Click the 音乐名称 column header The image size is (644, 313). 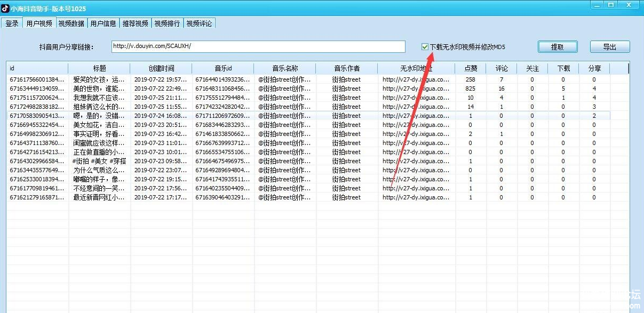pyautogui.click(x=285, y=68)
